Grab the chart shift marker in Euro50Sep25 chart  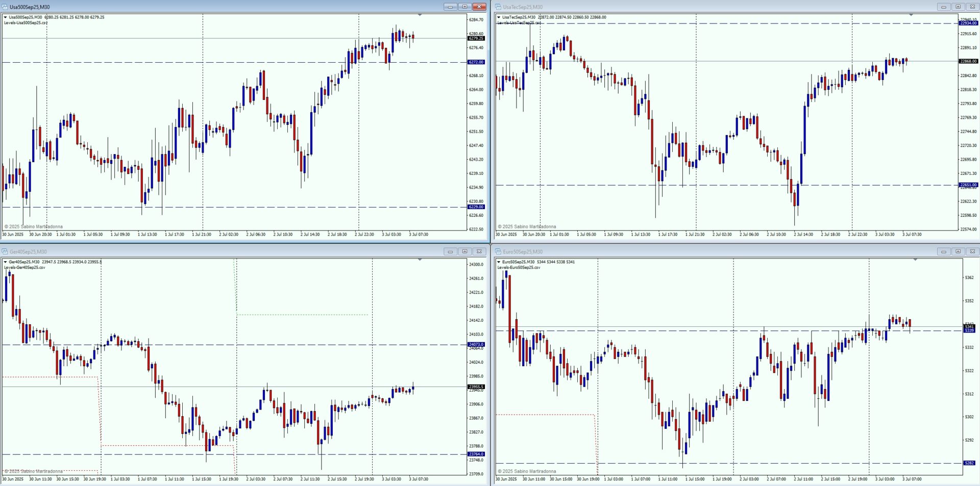(915, 260)
